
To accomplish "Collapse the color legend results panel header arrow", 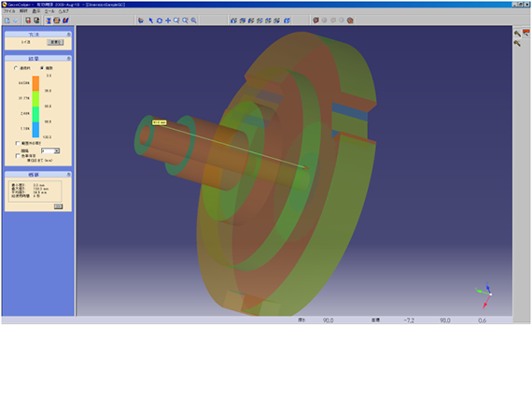I will coord(68,59).
